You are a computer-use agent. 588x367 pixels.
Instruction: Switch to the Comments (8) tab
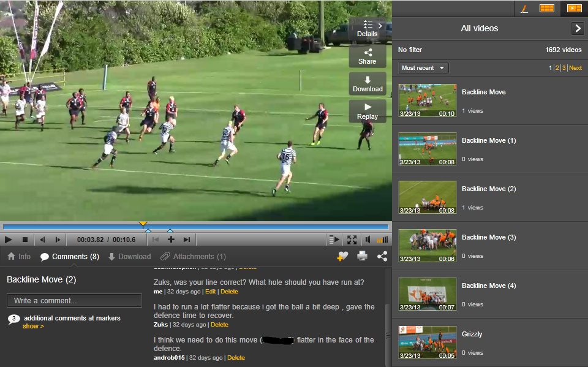(70, 256)
